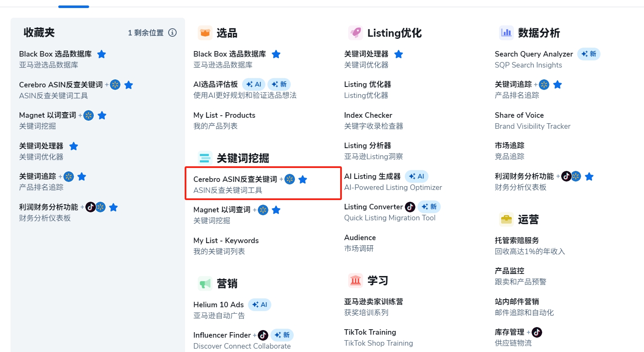The height and width of the screenshot is (352, 644).
Task: Unfavorite 关键词处理器 star in 收藏夹 panel
Action: click(x=74, y=146)
